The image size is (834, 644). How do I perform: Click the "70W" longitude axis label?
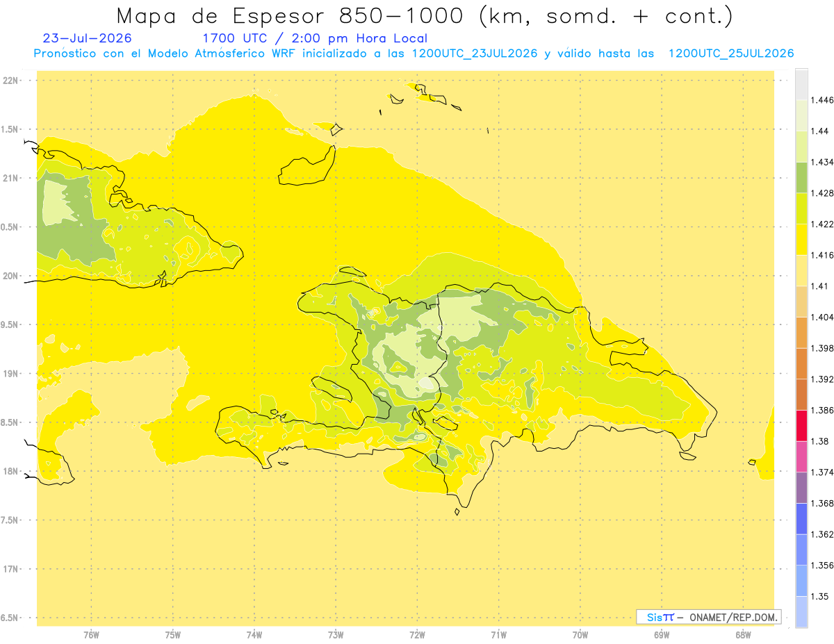580,635
